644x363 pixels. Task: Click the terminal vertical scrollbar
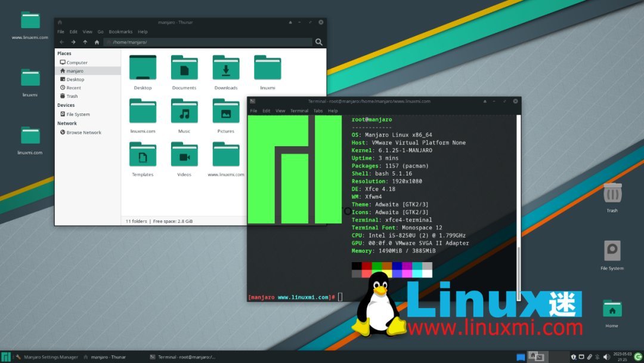tap(519, 208)
